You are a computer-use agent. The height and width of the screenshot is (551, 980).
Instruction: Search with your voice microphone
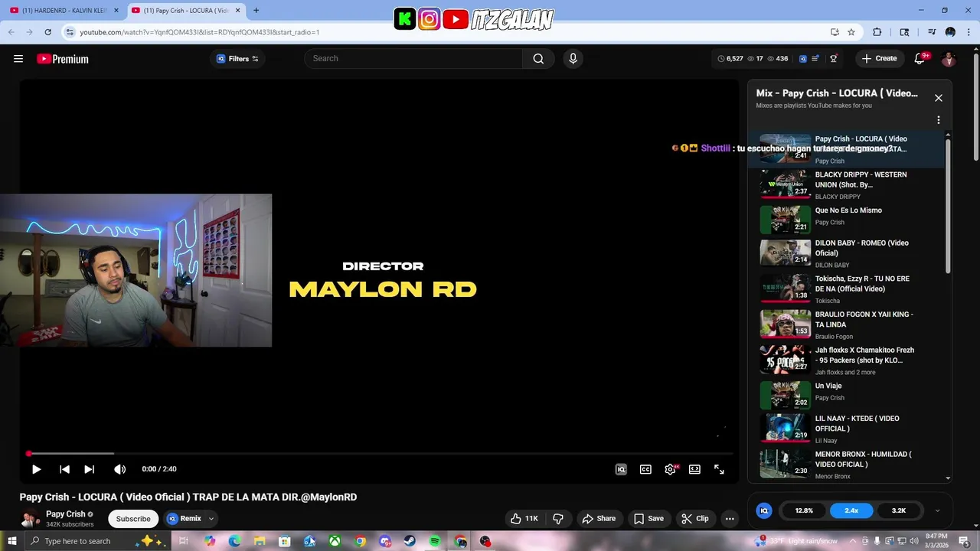tap(573, 59)
